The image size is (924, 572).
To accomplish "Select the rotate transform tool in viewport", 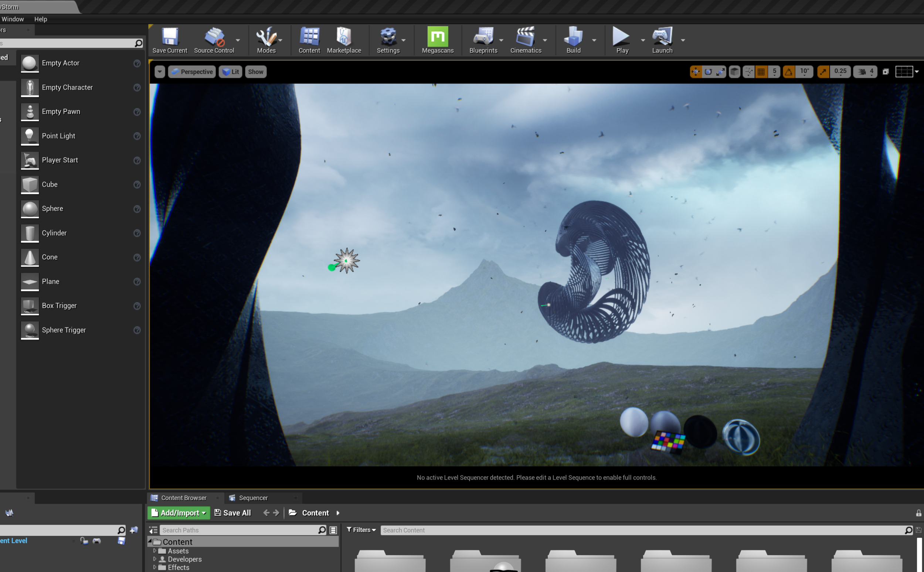I will click(x=708, y=72).
